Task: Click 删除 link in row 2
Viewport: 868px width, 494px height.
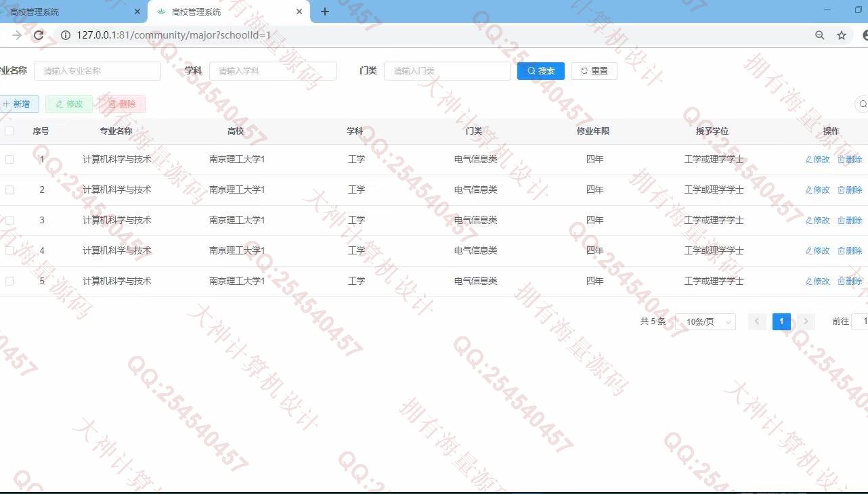Action: (x=850, y=190)
